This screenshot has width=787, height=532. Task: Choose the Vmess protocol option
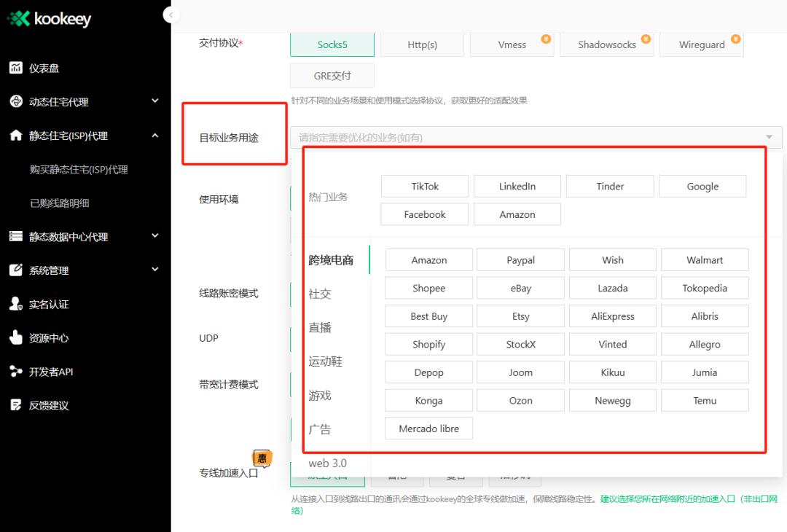(512, 44)
